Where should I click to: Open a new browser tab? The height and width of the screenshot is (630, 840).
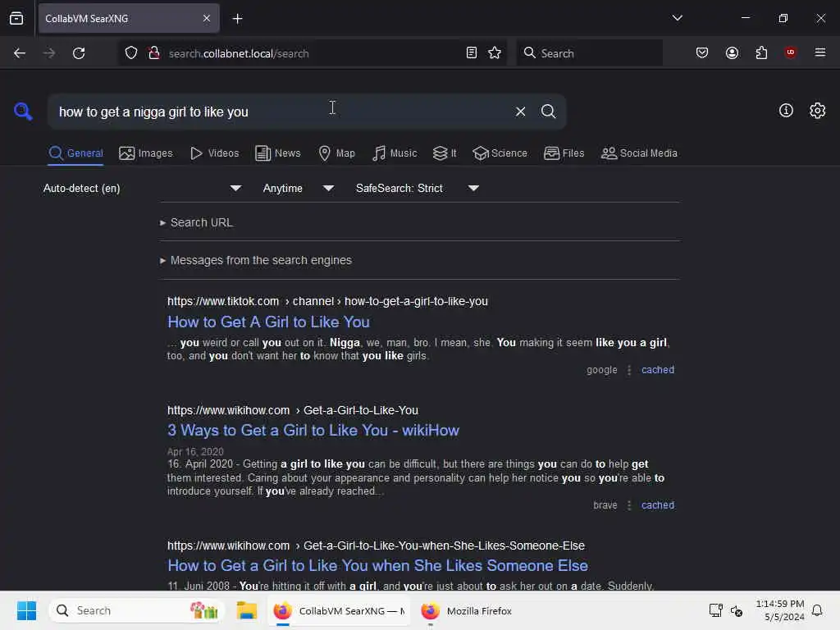[x=237, y=19]
